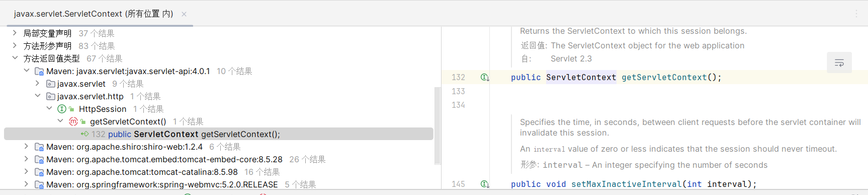868x195 pixels.
Task: Collapse the 方法返回值类型 group
Action: (15, 58)
